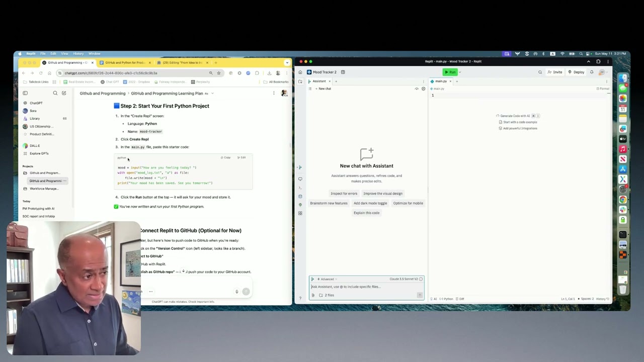Start a New chat in Assistant
The image size is (644, 362).
(x=323, y=88)
